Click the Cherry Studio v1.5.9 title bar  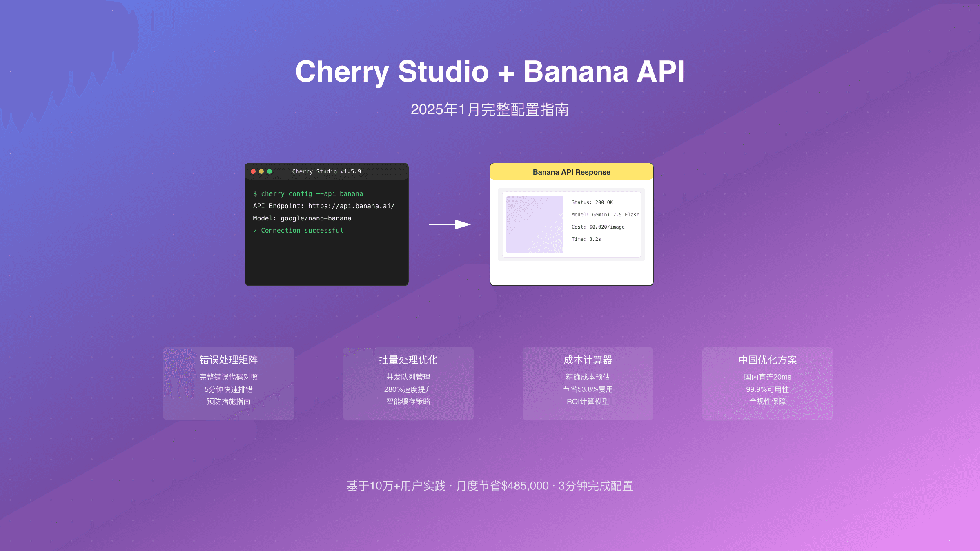pyautogui.click(x=326, y=171)
